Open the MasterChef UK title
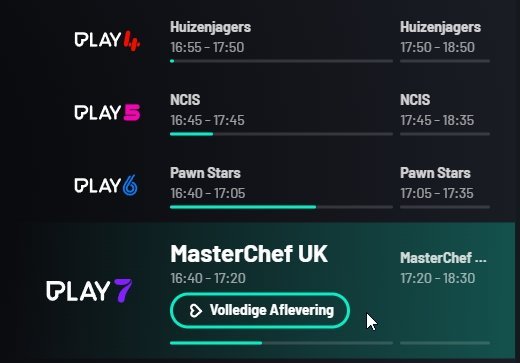Viewport: 520px width, 363px height. tap(249, 254)
